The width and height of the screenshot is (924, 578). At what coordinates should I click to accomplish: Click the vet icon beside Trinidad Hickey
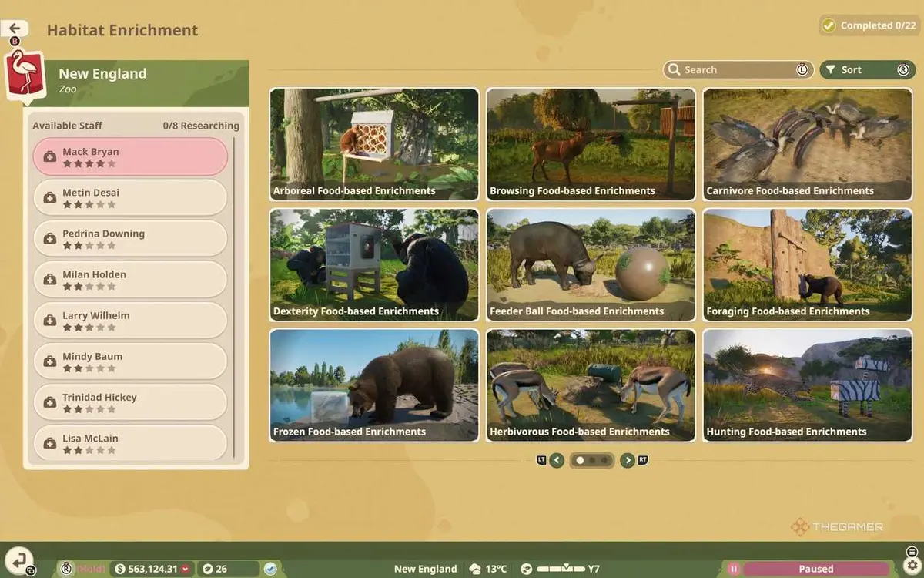50,402
